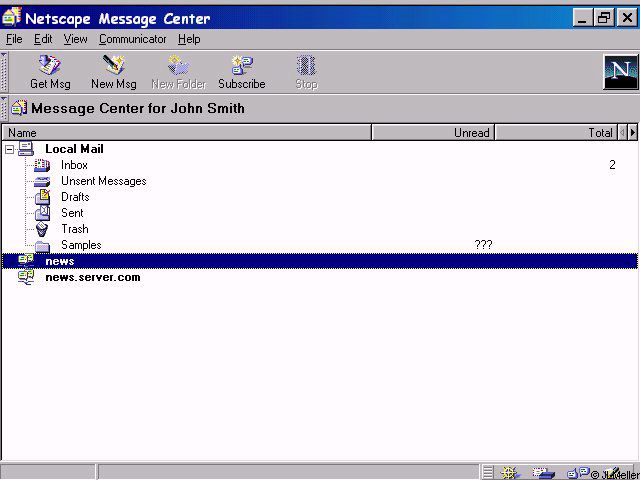Open the View menu
The image size is (640, 480).
(x=75, y=39)
